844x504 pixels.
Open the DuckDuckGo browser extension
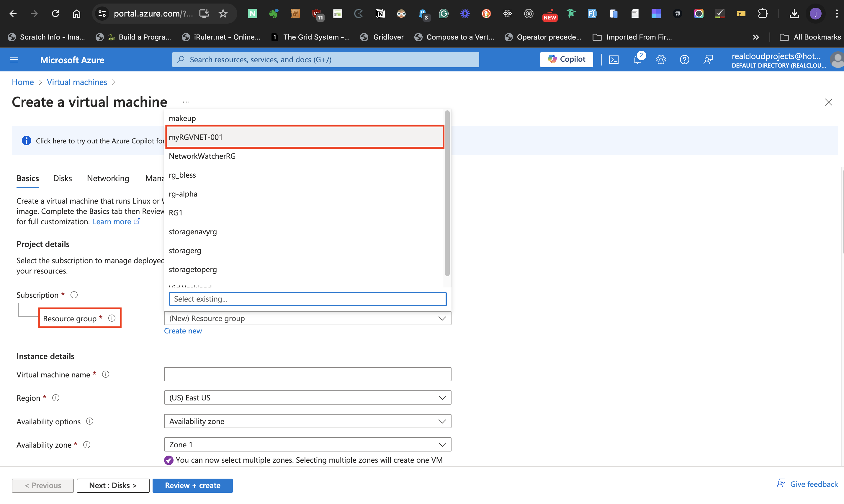click(x=486, y=14)
